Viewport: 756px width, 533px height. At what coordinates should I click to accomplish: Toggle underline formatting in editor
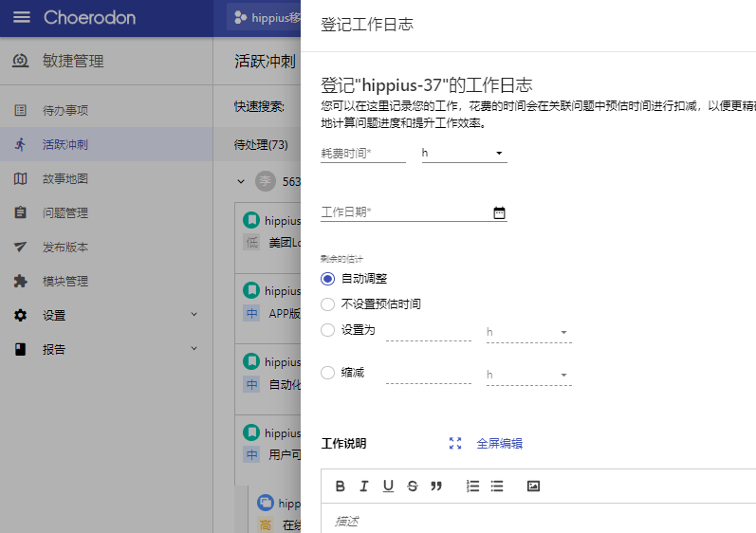(x=388, y=487)
